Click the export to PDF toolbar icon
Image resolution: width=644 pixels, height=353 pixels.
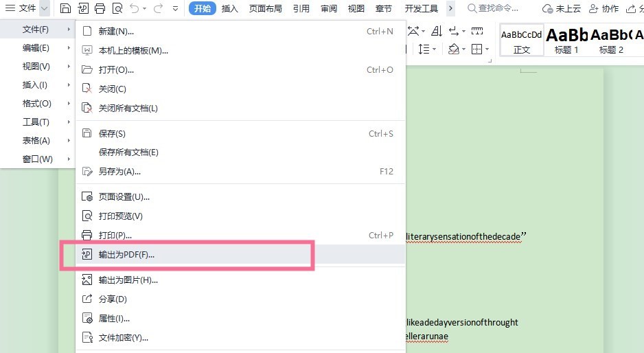pyautogui.click(x=83, y=8)
